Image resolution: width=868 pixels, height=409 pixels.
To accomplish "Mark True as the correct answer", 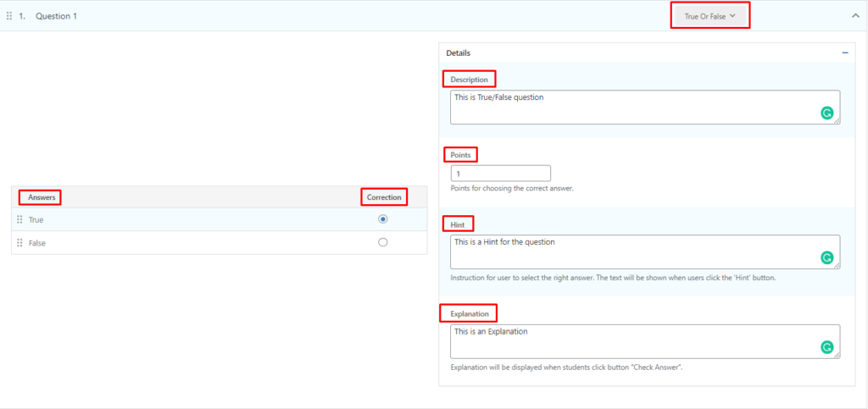I will click(x=383, y=219).
